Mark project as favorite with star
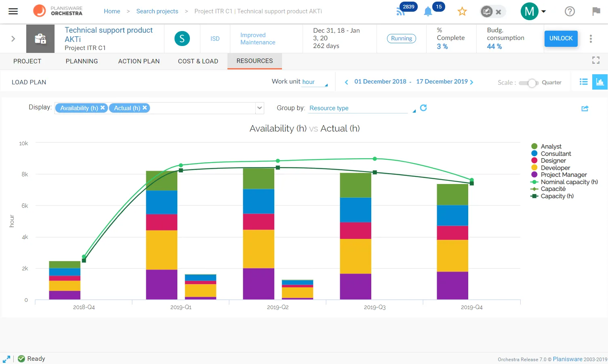 click(462, 11)
